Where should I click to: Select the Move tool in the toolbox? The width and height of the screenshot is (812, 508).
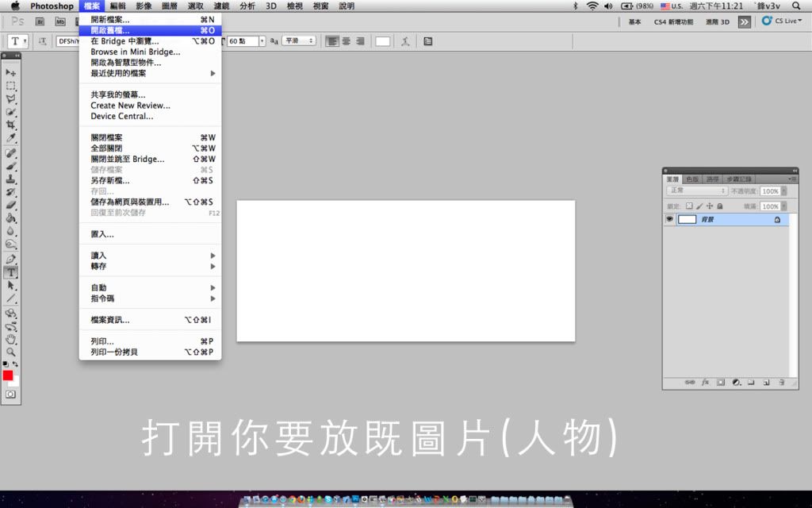coord(11,72)
